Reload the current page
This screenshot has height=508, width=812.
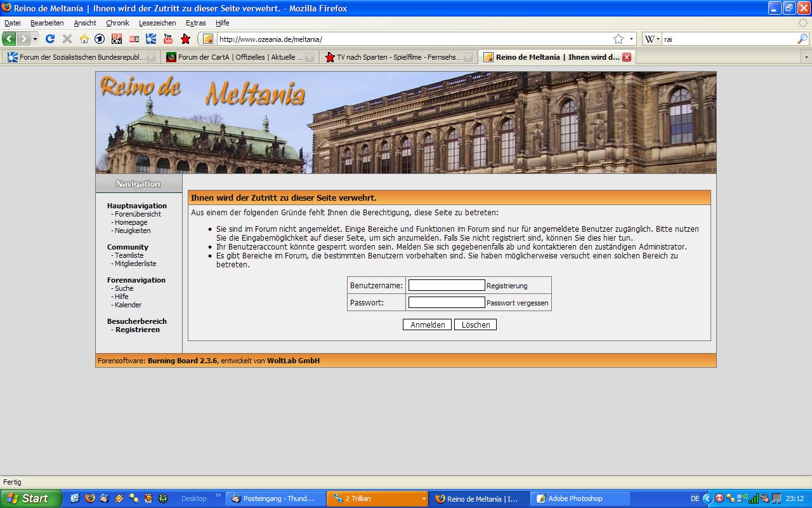click(50, 39)
